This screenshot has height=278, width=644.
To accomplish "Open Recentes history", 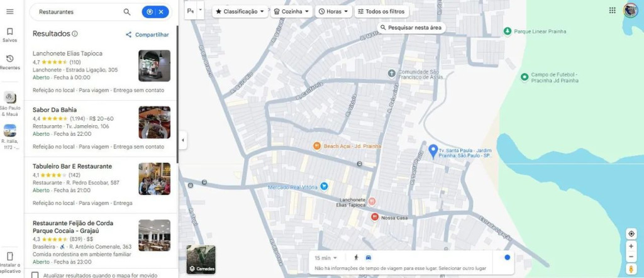I will tap(9, 62).
